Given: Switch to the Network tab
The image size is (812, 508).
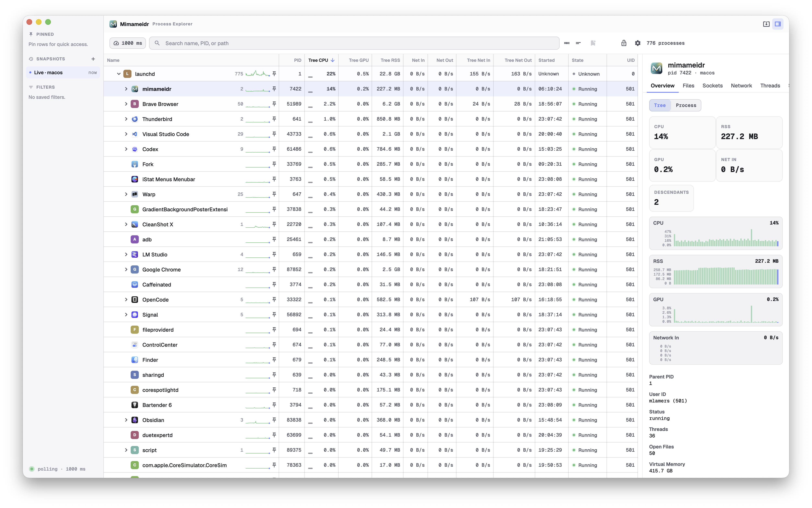Looking at the screenshot, I should point(741,86).
